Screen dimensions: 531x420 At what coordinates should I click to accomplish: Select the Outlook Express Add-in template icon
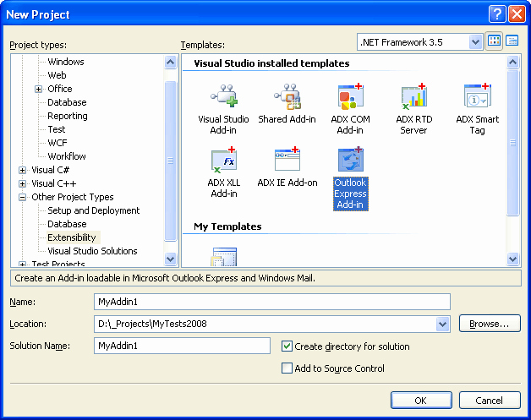[351, 160]
